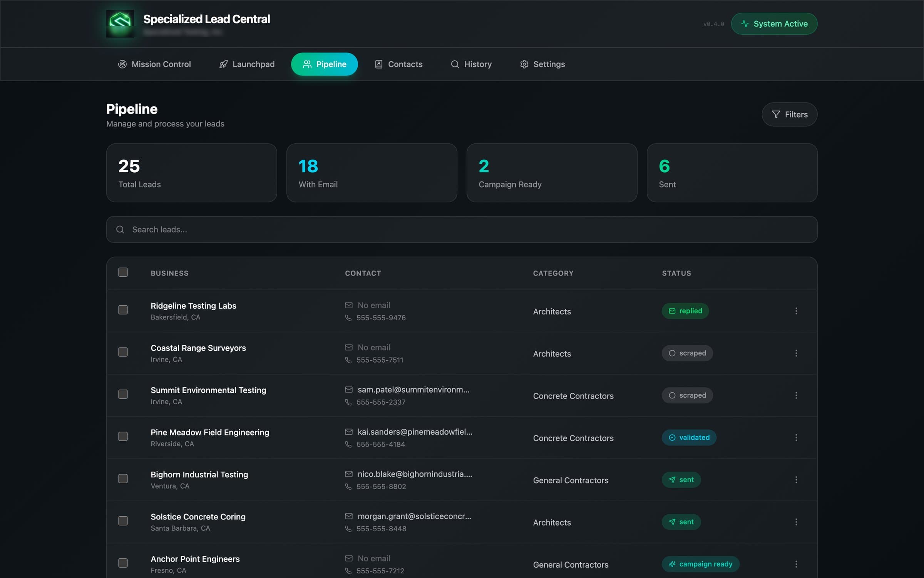Viewport: 924px width, 578px height.
Task: Check the Summit Environmental Testing checkbox
Action: (x=123, y=394)
